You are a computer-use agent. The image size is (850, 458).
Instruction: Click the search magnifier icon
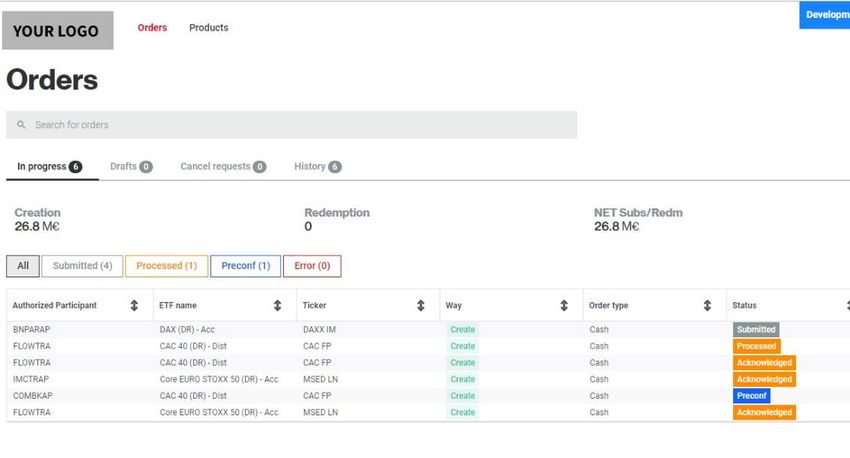tap(21, 125)
